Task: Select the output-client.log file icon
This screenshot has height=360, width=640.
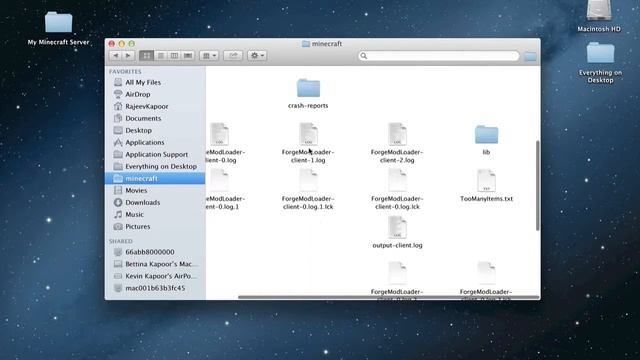Action: click(397, 227)
